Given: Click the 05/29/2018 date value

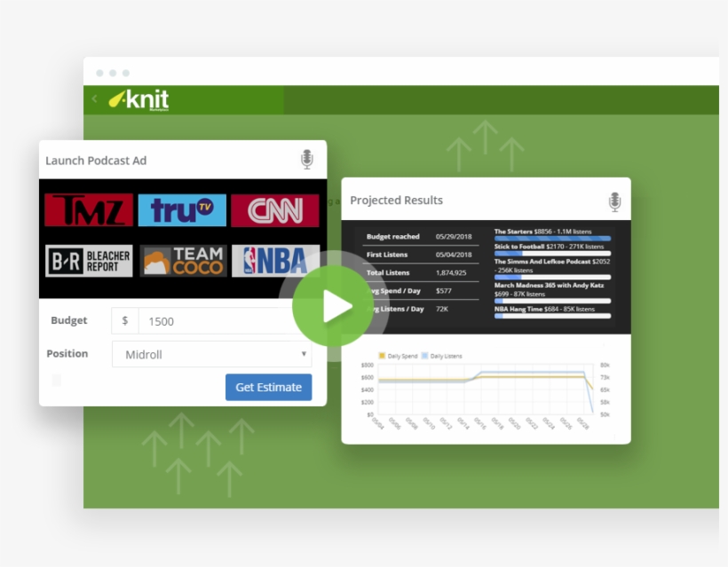Looking at the screenshot, I should pyautogui.click(x=454, y=237).
